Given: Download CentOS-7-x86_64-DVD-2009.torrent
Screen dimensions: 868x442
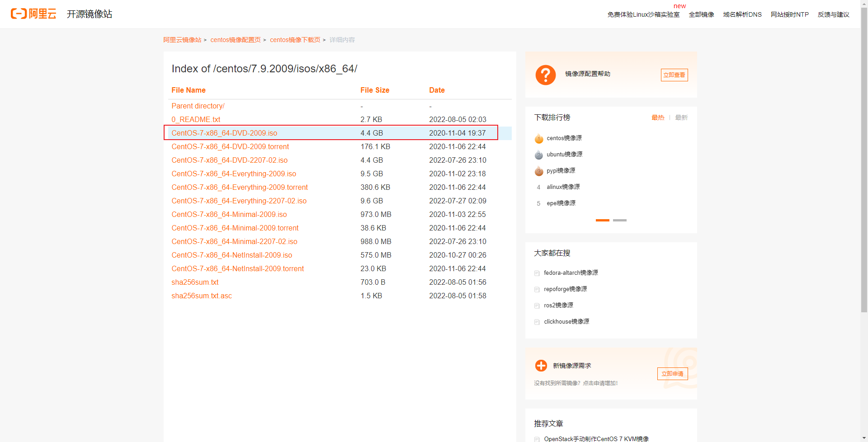Looking at the screenshot, I should pyautogui.click(x=230, y=146).
